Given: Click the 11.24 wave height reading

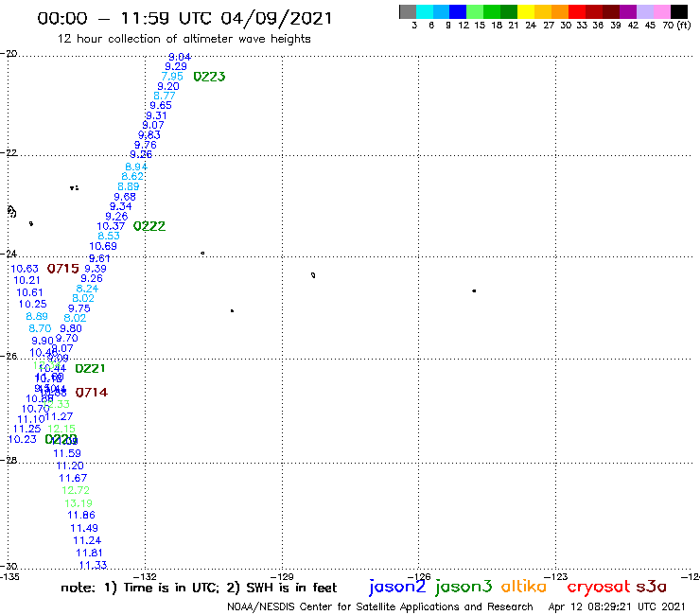Looking at the screenshot, I should tap(87, 540).
